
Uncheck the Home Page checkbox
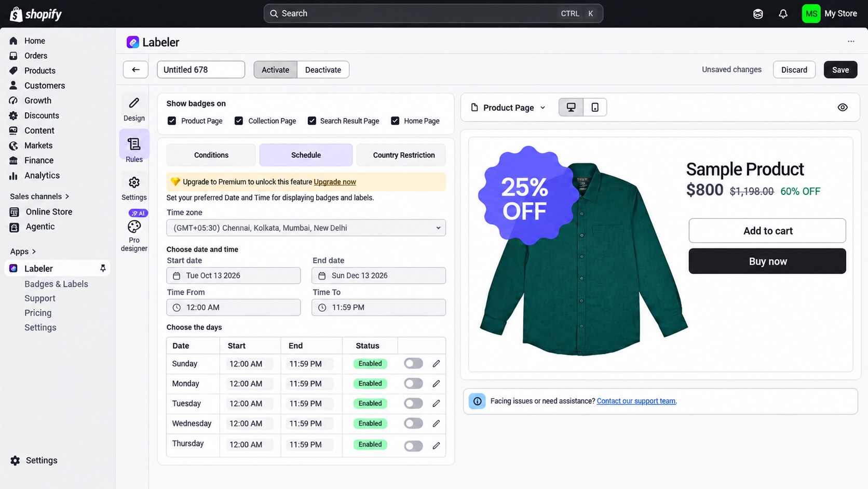pos(395,121)
